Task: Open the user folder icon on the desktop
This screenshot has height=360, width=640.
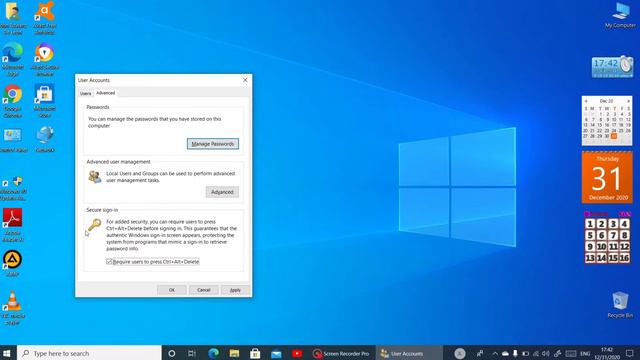Action: tap(13, 17)
